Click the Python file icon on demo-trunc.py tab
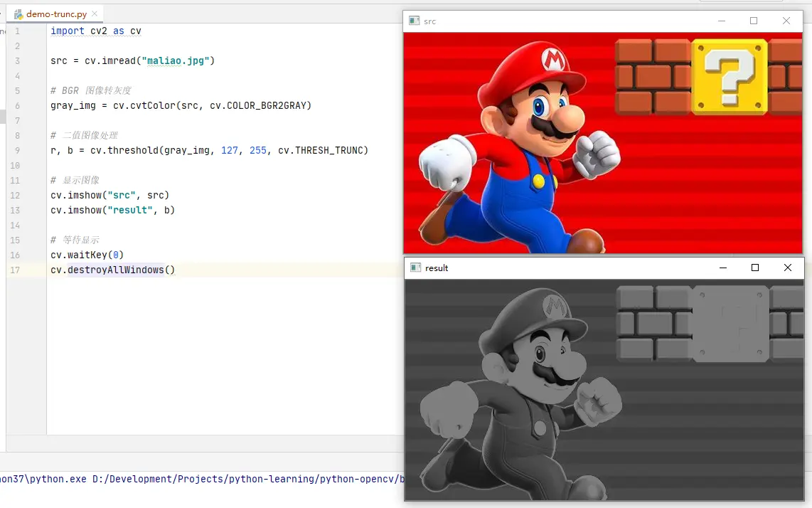Screen dimensions: 812x508 tap(18, 14)
